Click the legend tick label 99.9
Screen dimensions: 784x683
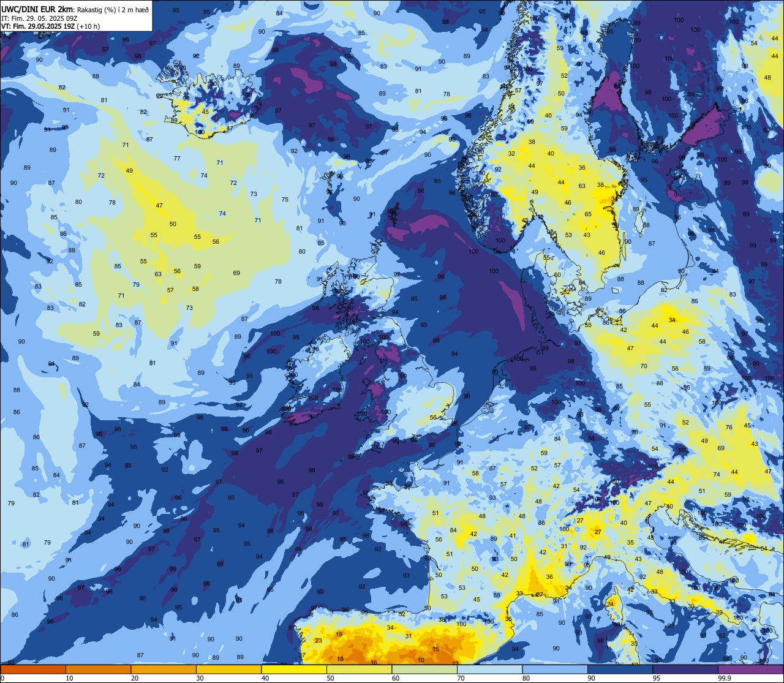pyautogui.click(x=725, y=678)
